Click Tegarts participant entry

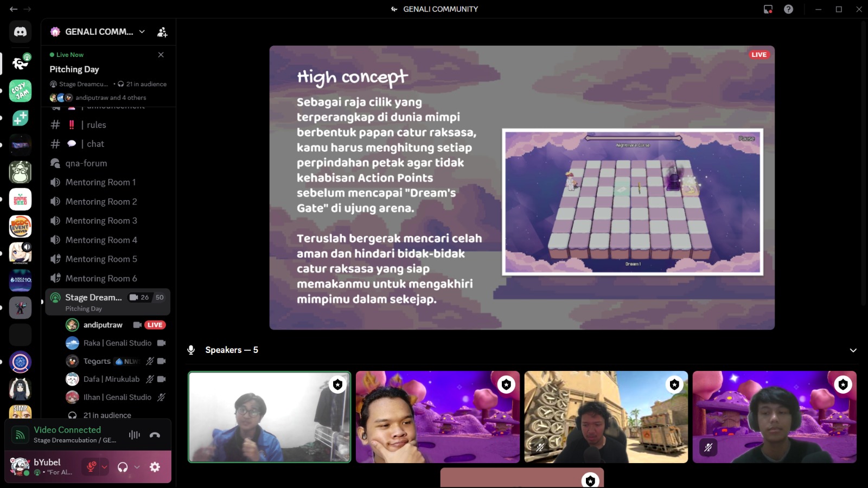pos(116,361)
